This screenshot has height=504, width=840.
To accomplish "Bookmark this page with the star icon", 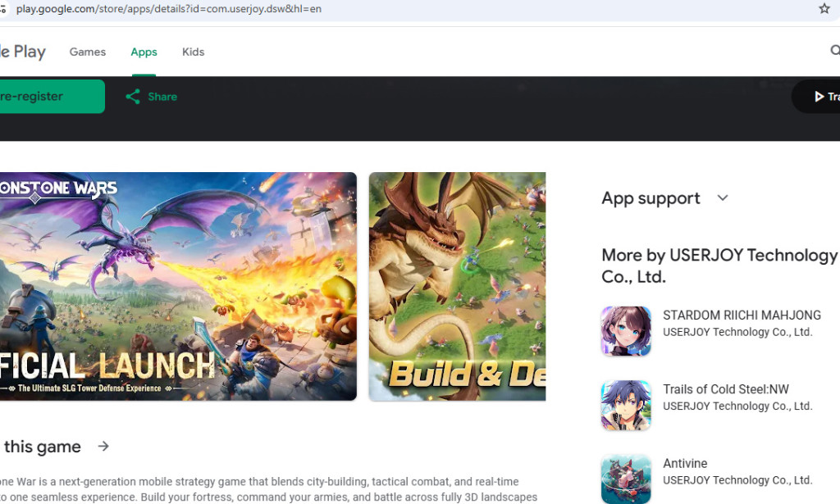I will pyautogui.click(x=824, y=9).
